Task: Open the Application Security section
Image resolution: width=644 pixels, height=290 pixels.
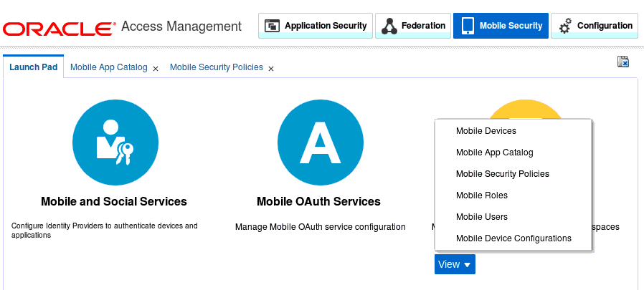Action: (x=316, y=26)
